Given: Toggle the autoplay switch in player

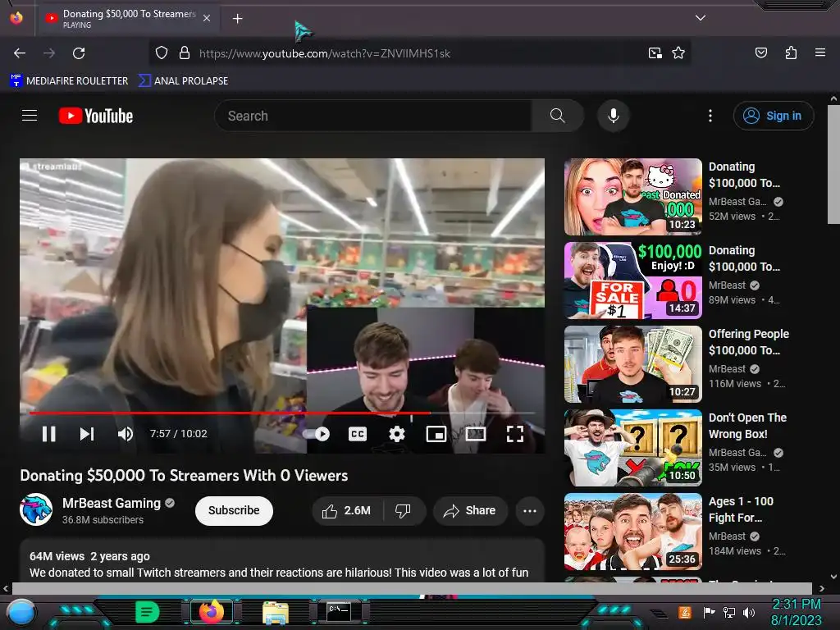Looking at the screenshot, I should point(317,434).
